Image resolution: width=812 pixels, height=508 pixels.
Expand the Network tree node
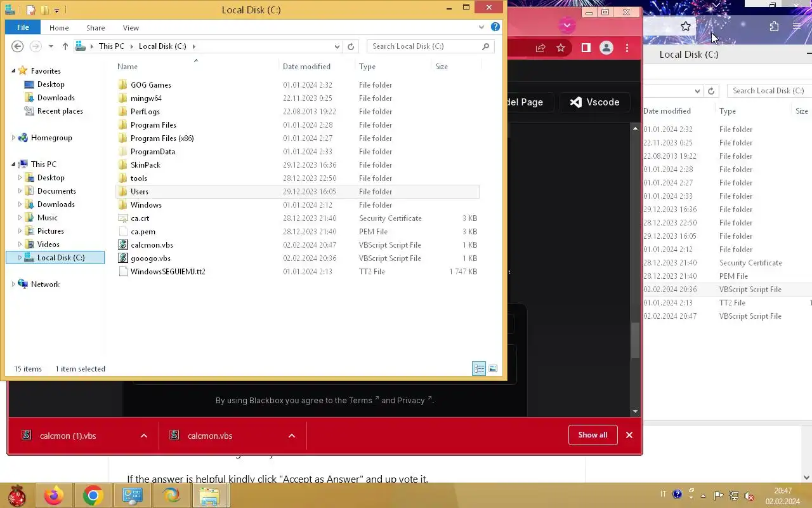click(13, 284)
